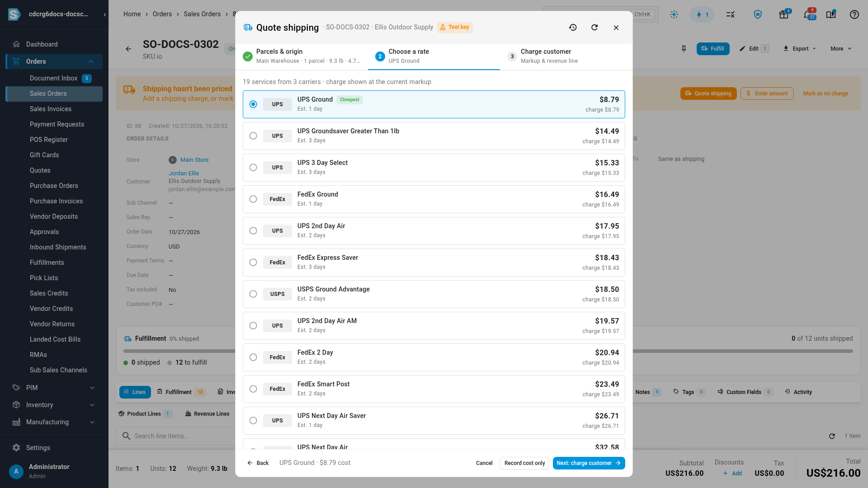Screen dimensions: 868x488
Task: Click Record cost only button
Action: click(x=524, y=463)
